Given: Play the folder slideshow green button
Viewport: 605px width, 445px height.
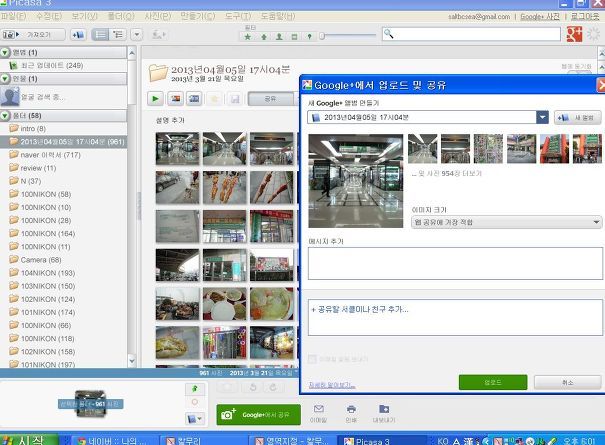Looking at the screenshot, I should pos(155,99).
